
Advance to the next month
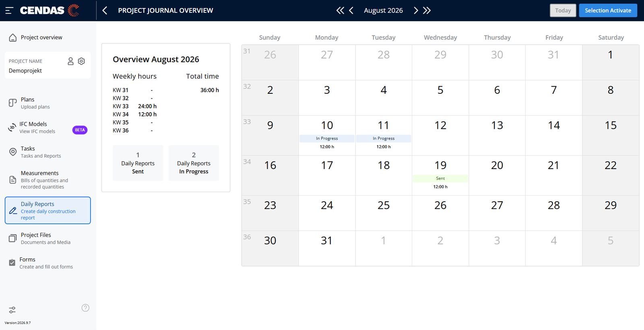pos(416,10)
